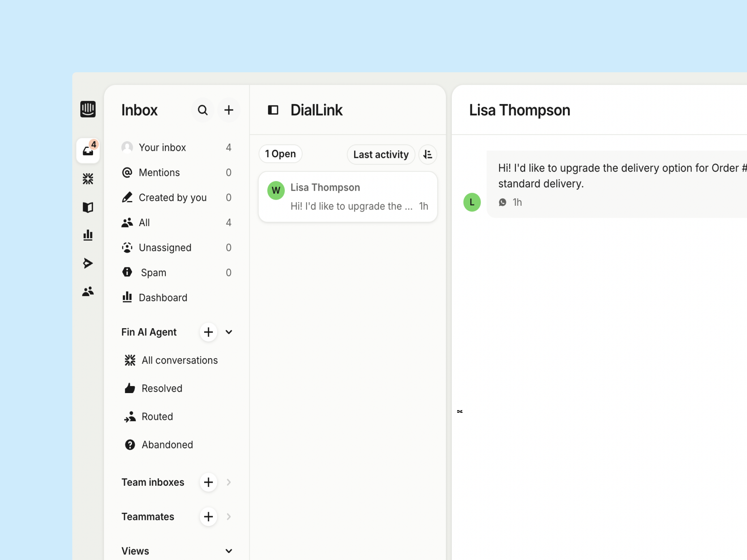
Task: Click the green W avatar in conversation list
Action: tap(276, 191)
